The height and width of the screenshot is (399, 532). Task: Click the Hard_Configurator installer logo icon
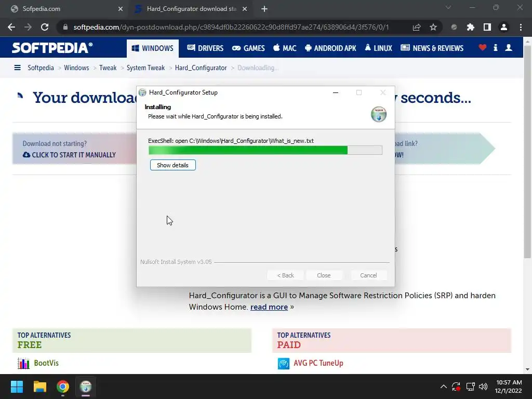(x=379, y=114)
